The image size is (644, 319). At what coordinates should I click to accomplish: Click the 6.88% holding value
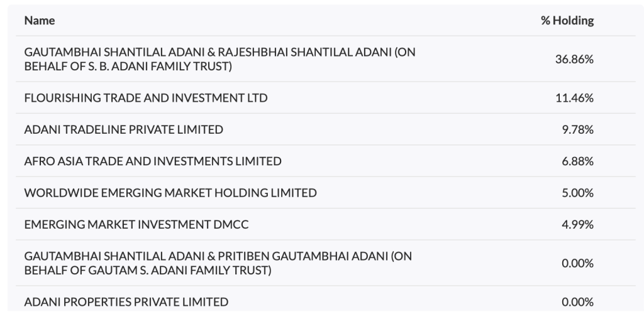click(x=577, y=161)
